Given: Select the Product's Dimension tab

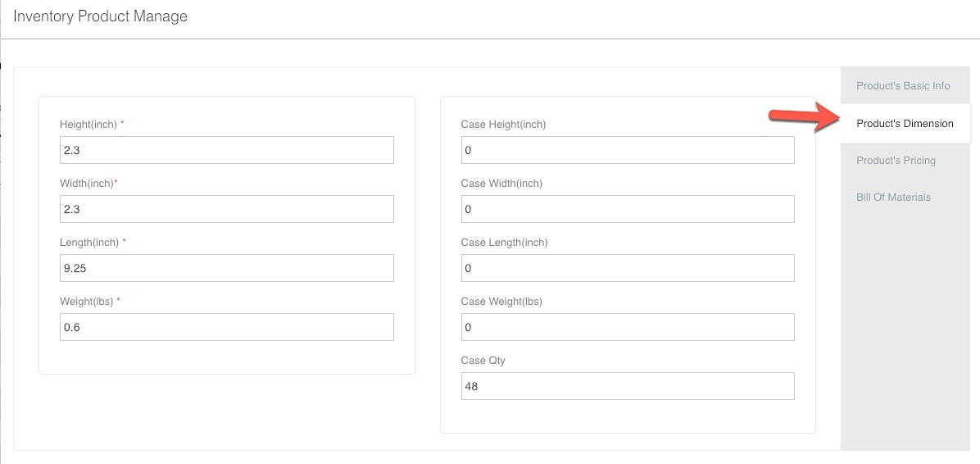Looking at the screenshot, I should (905, 123).
